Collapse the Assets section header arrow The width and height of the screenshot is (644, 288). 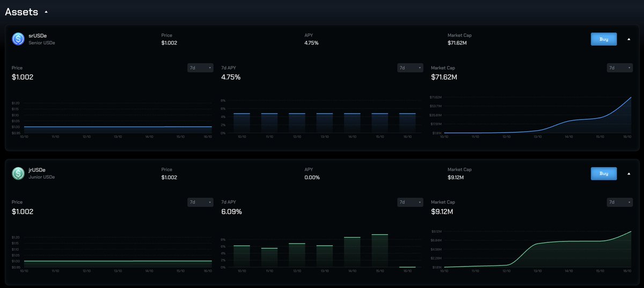click(46, 11)
